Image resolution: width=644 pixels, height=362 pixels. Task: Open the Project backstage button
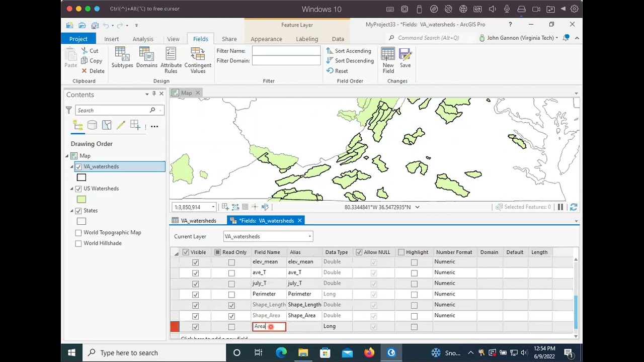78,39
